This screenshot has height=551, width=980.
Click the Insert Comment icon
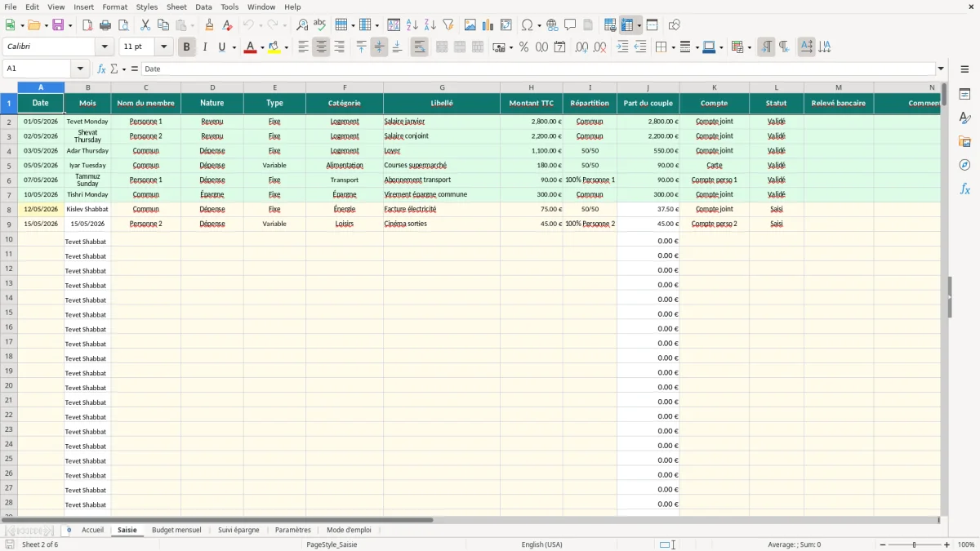click(x=570, y=25)
